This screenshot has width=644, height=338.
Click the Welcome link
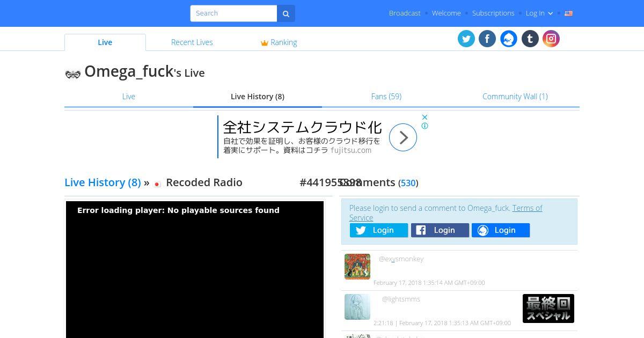tap(447, 13)
